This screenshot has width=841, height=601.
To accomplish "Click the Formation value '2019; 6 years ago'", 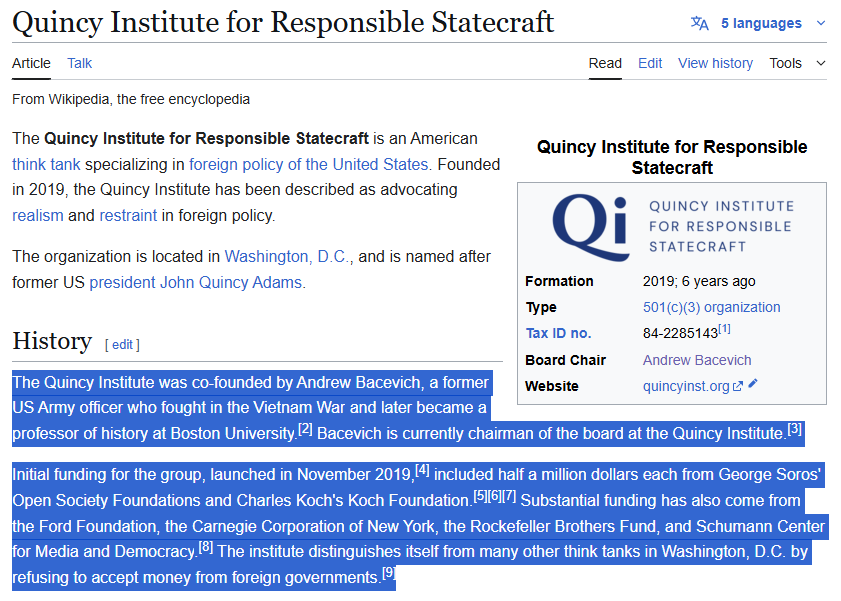I will [699, 281].
